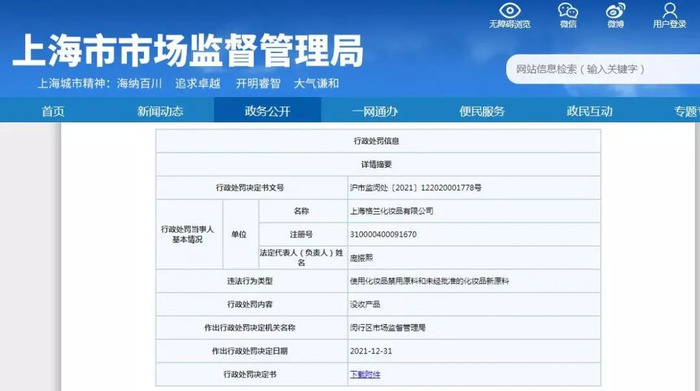This screenshot has height=391, width=700.
Task: Open the 便民服务 navigation item
Action: (482, 111)
